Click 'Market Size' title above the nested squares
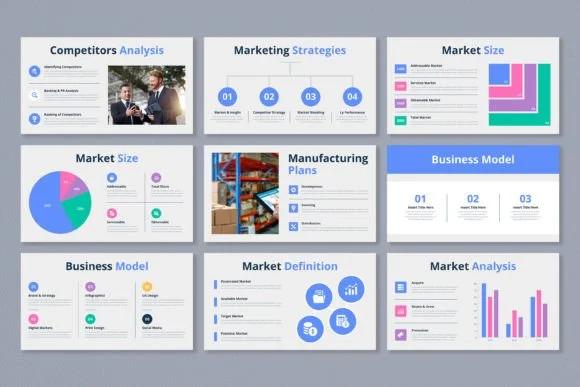 coord(473,50)
